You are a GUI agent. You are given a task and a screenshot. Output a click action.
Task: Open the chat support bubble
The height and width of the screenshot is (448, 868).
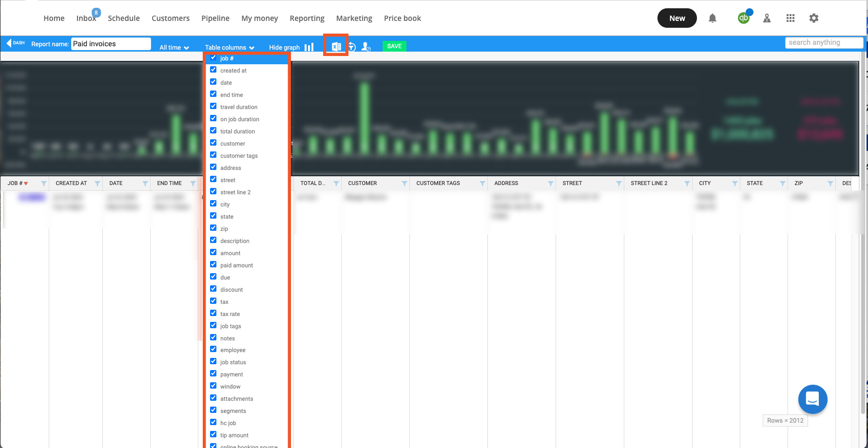(x=812, y=399)
